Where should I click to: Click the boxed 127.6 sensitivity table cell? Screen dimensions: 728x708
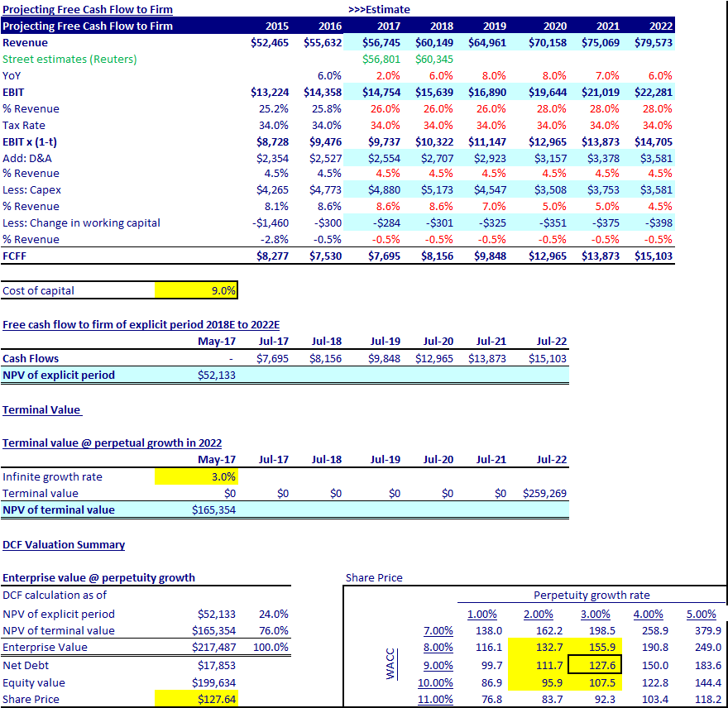point(596,665)
